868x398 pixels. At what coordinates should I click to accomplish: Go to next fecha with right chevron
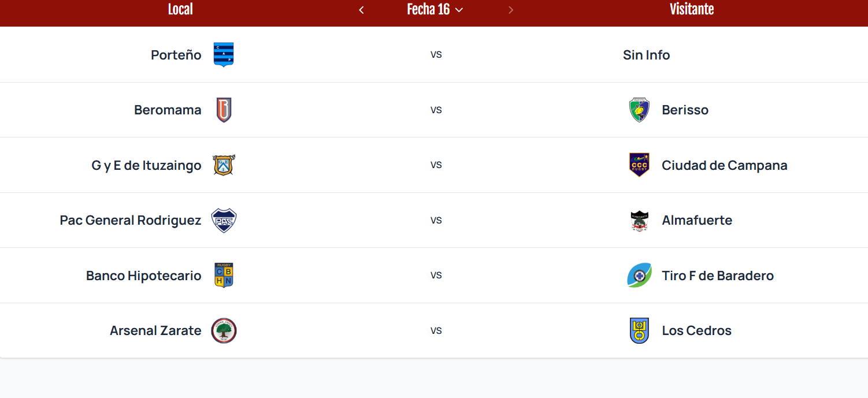(x=511, y=10)
